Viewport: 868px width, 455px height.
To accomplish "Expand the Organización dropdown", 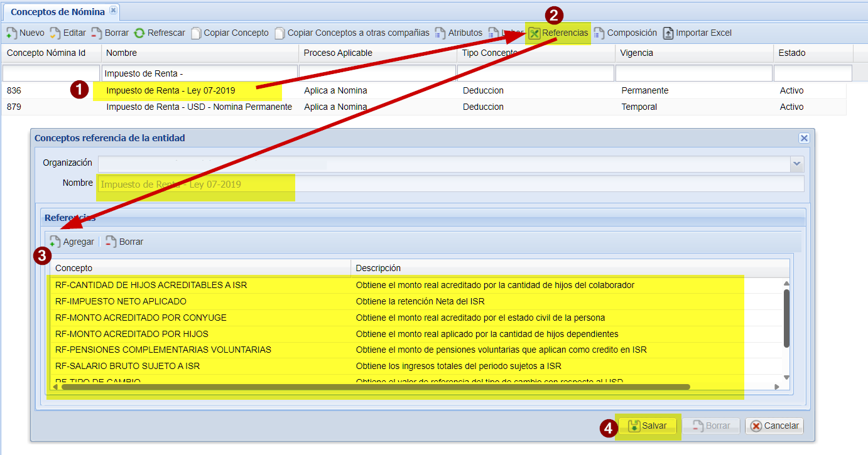I will pos(796,164).
